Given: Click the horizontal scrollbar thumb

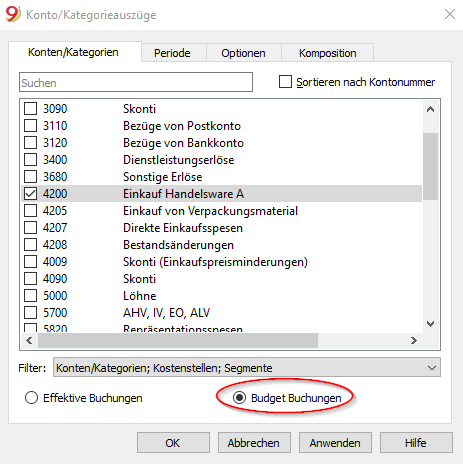Looking at the screenshot, I should 178,340.
